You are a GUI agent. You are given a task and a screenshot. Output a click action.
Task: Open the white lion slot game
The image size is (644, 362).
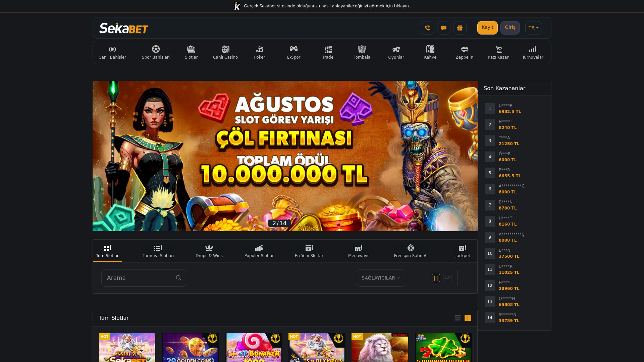380,348
